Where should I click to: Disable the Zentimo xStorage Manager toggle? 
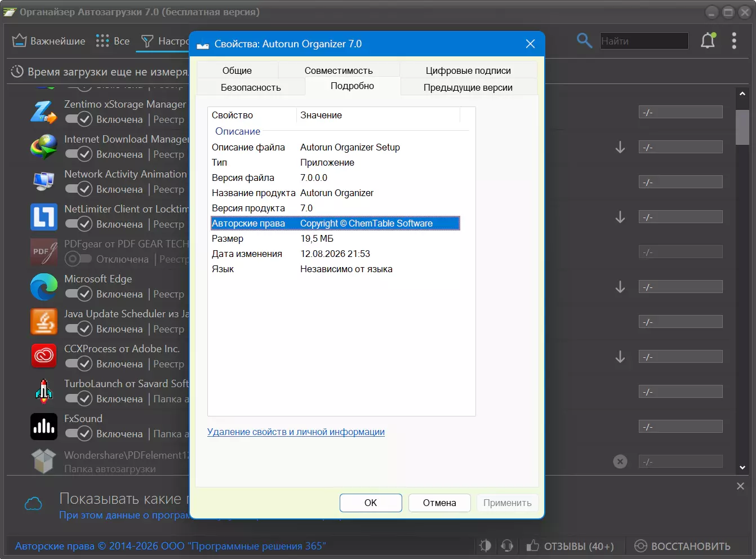pos(78,119)
